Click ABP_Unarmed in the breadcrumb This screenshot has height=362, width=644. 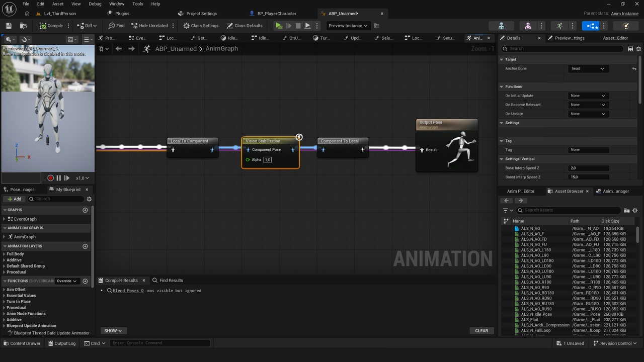pos(176,49)
